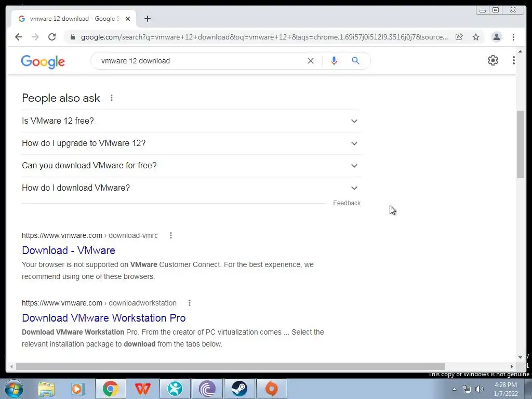Open the Chrome profile avatar
This screenshot has height=399, width=532.
click(496, 37)
